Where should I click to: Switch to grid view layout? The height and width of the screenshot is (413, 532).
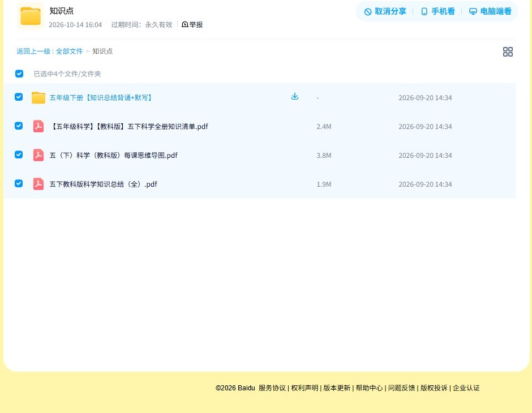pos(508,52)
